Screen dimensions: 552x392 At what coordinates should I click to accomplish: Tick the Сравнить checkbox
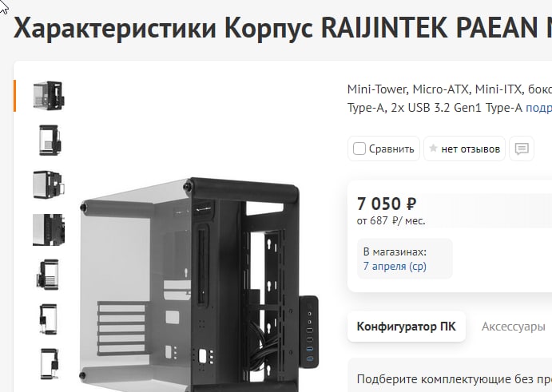(359, 148)
